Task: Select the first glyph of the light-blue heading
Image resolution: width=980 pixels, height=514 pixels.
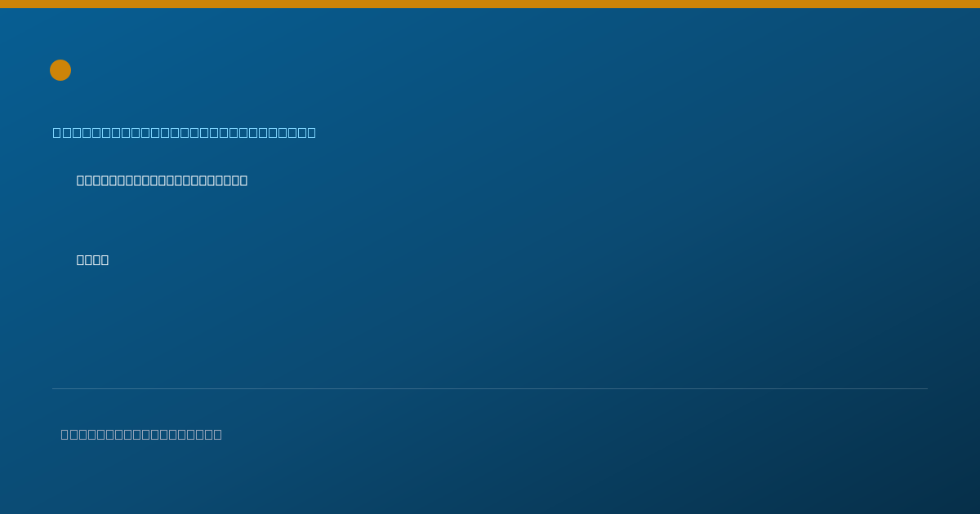Action: [x=57, y=132]
